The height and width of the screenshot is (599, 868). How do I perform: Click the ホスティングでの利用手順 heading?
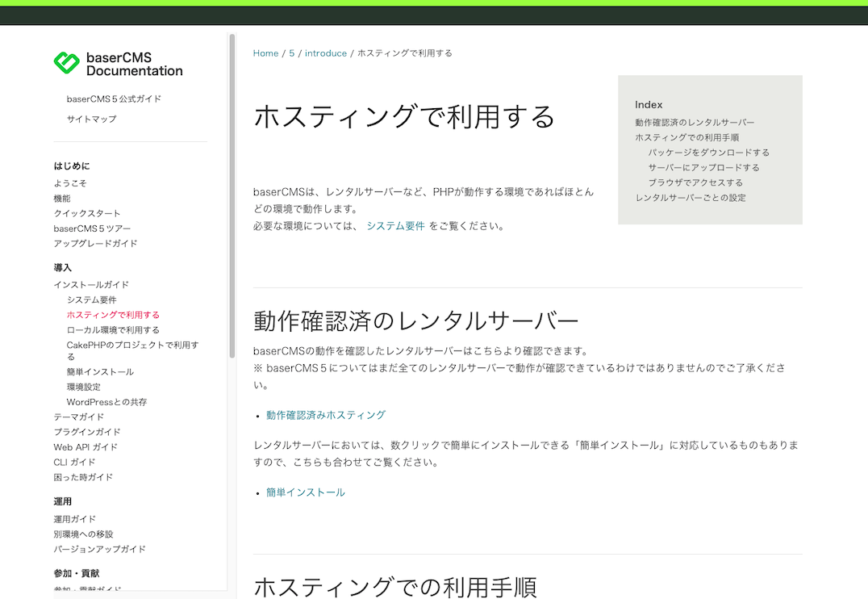tap(395, 588)
